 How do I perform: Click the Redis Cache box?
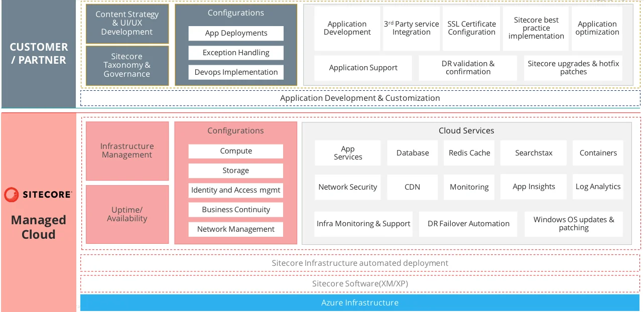[469, 153]
